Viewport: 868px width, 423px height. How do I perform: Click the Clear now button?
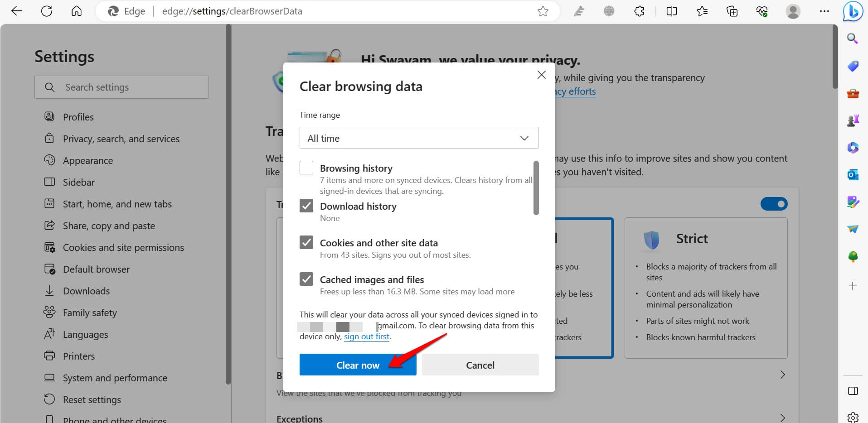pyautogui.click(x=358, y=365)
